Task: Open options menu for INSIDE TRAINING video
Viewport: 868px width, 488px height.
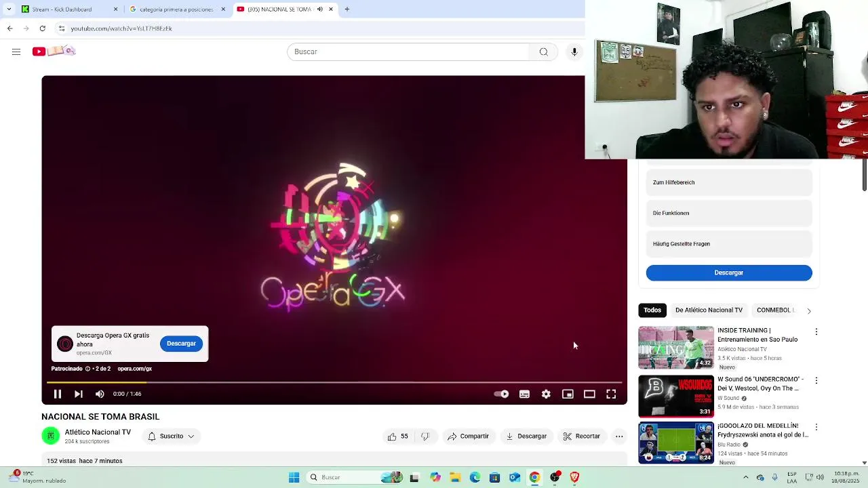Action: (816, 332)
